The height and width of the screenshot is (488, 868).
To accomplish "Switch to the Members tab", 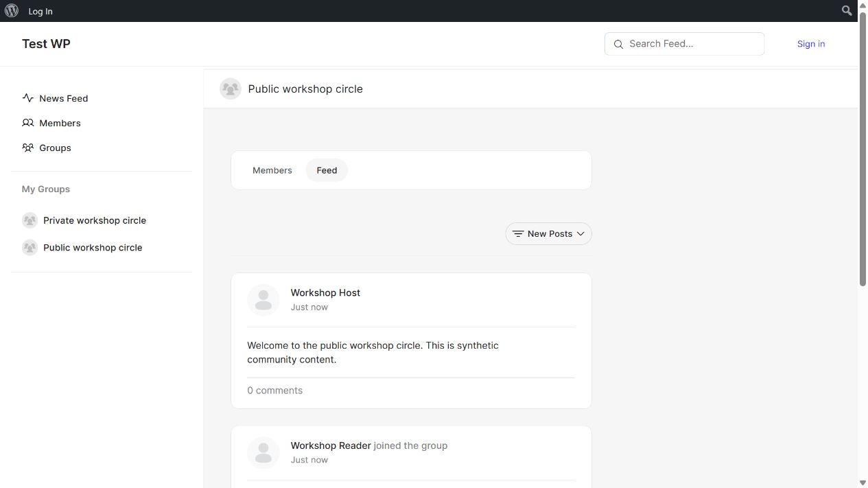I will (272, 170).
